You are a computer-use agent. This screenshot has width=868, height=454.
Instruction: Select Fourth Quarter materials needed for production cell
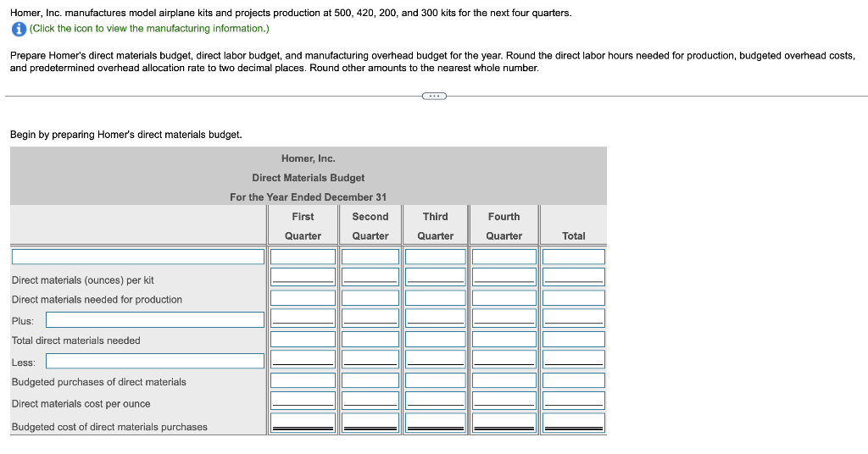tap(504, 298)
